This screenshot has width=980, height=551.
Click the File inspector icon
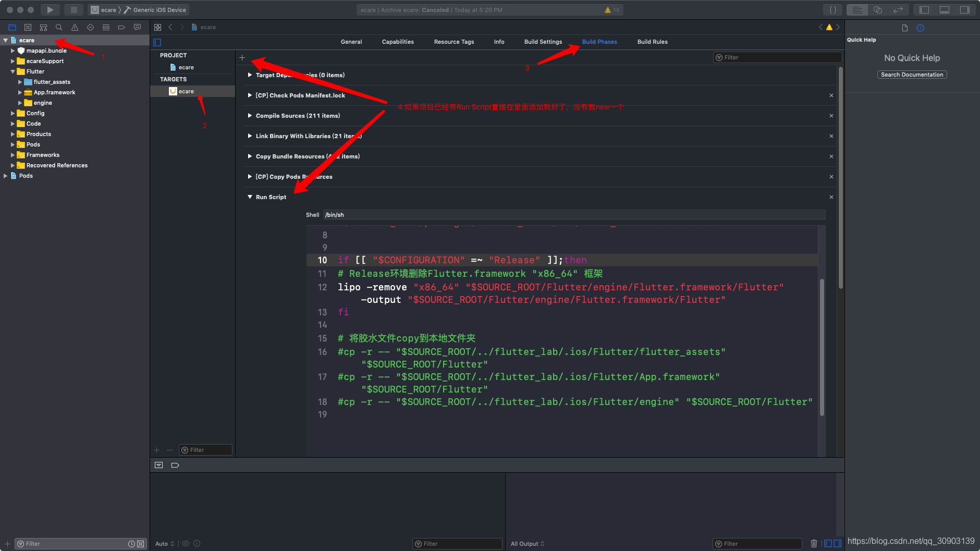(905, 28)
